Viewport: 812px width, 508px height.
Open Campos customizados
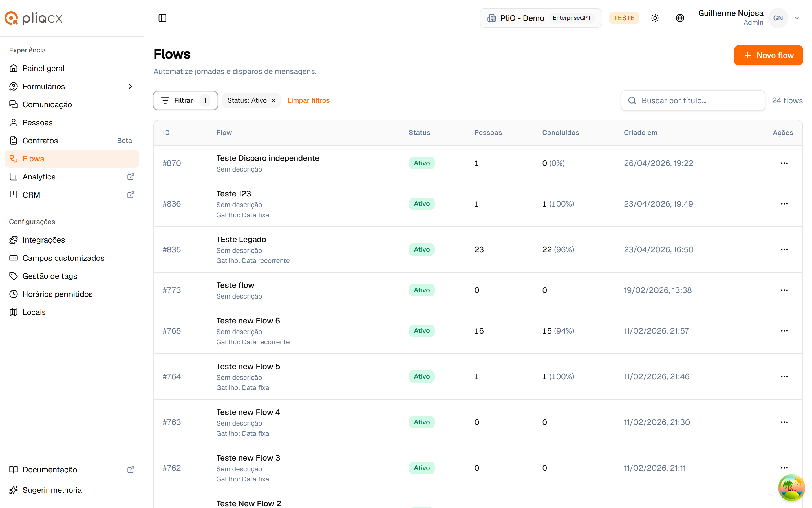pos(72,258)
